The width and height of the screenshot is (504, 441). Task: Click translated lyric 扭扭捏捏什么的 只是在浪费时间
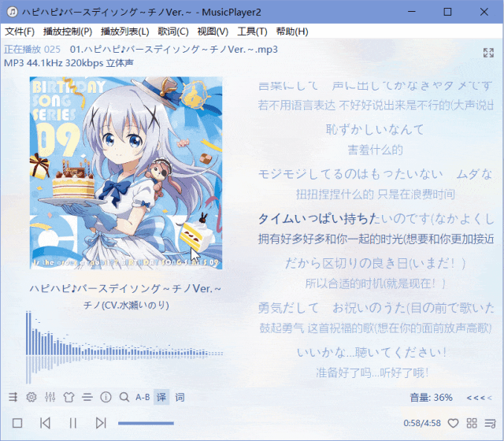(x=376, y=195)
